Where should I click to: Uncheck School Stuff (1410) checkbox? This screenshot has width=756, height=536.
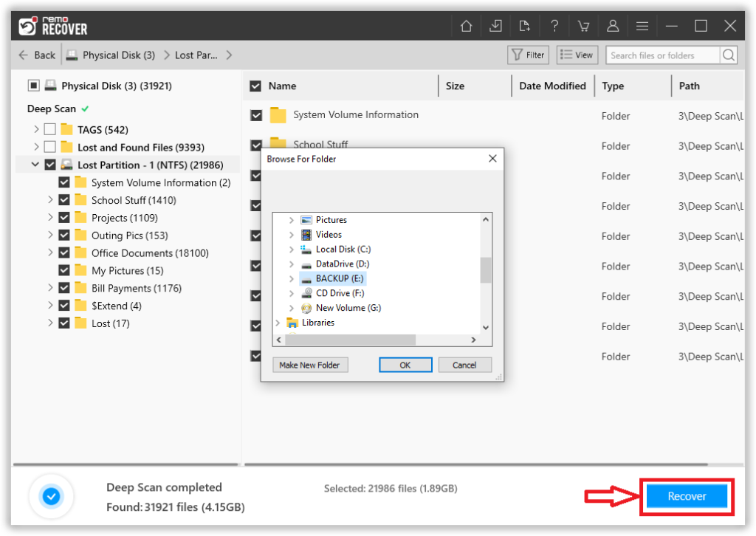pyautogui.click(x=63, y=199)
